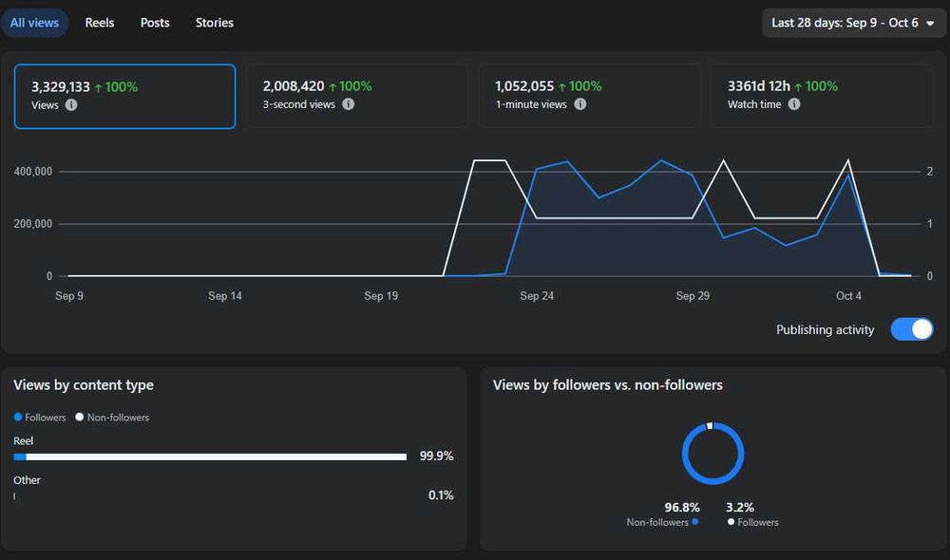Click the white Non-followers legend dot
Image resolution: width=950 pixels, height=560 pixels.
point(80,417)
